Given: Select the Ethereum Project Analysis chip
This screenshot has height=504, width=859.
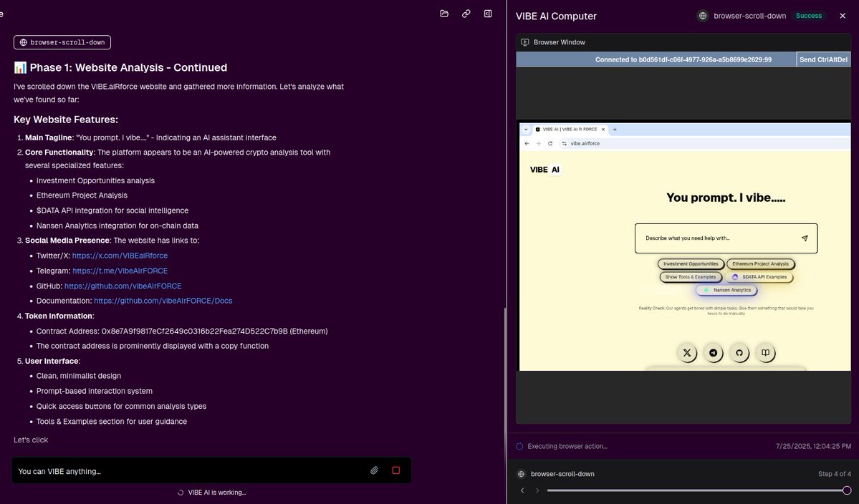Looking at the screenshot, I should point(760,263).
